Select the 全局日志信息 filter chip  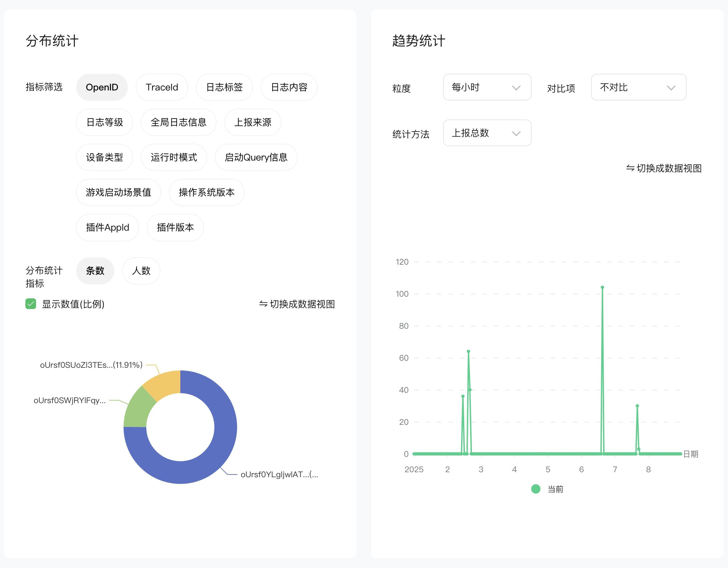pyautogui.click(x=179, y=122)
